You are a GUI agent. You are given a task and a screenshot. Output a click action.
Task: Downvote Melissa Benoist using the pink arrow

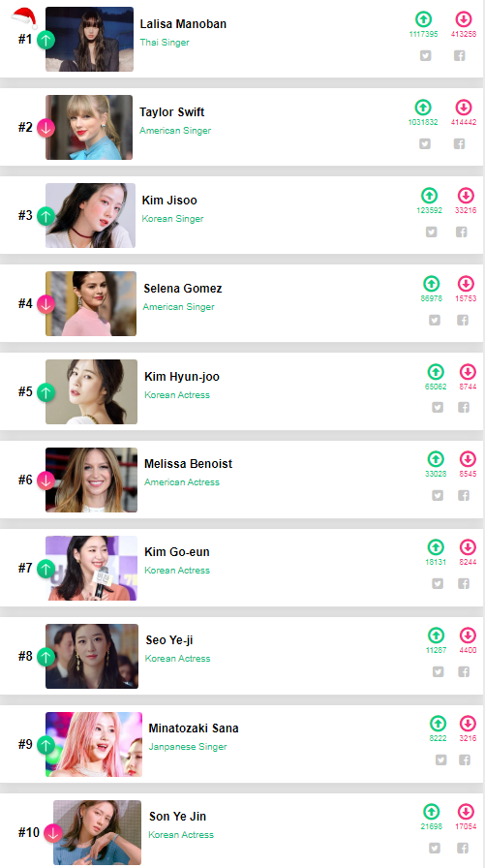[x=468, y=459]
